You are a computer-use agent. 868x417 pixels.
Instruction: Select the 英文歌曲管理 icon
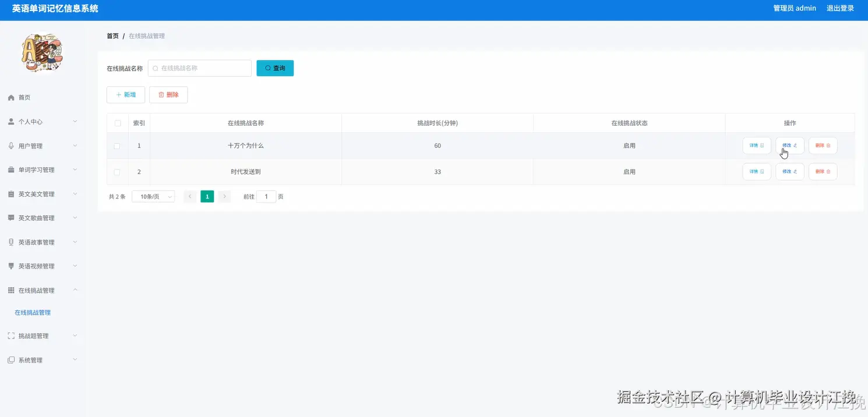10,218
